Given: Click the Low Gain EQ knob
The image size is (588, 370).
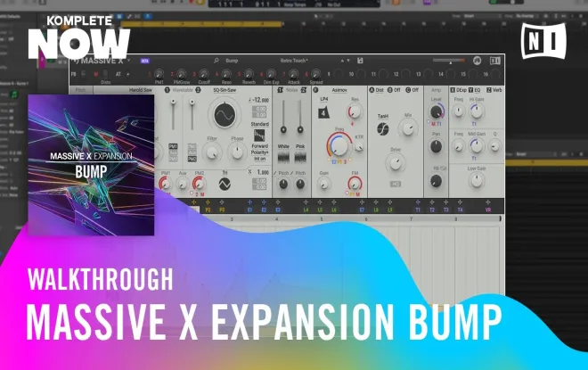Looking at the screenshot, I should (x=477, y=180).
